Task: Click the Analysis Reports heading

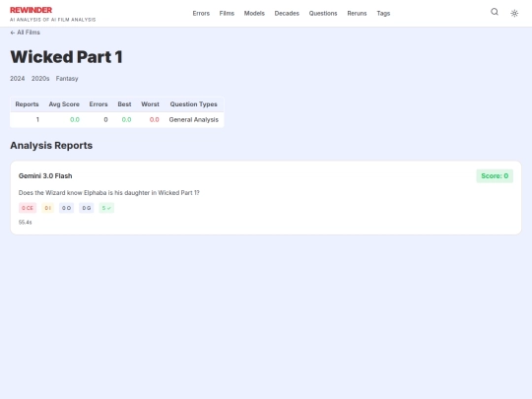Action: (51, 145)
